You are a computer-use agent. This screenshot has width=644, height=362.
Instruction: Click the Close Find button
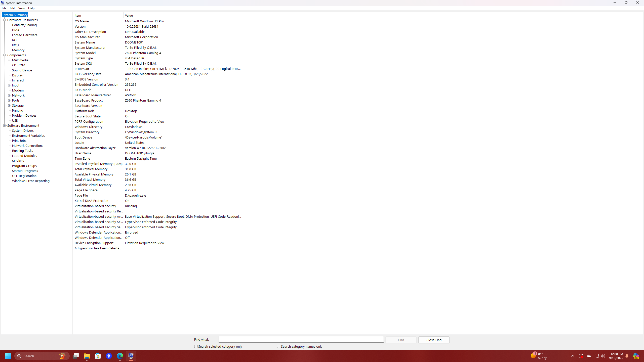433,340
